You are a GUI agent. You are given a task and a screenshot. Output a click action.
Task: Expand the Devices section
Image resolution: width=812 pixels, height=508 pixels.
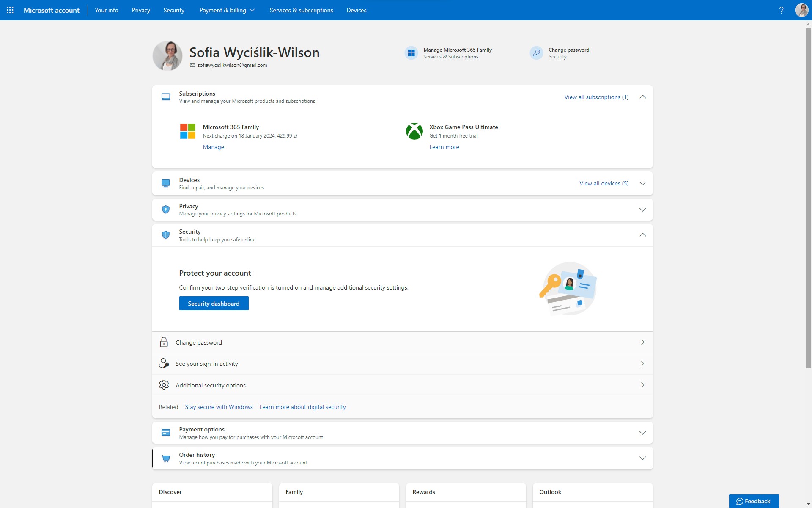pyautogui.click(x=642, y=183)
